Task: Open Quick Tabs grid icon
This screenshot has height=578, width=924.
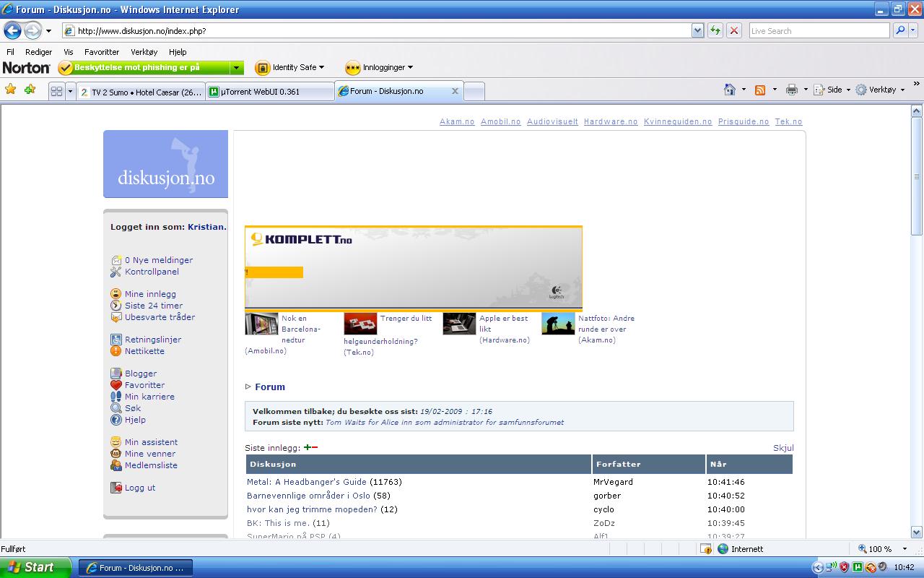Action: (56, 91)
